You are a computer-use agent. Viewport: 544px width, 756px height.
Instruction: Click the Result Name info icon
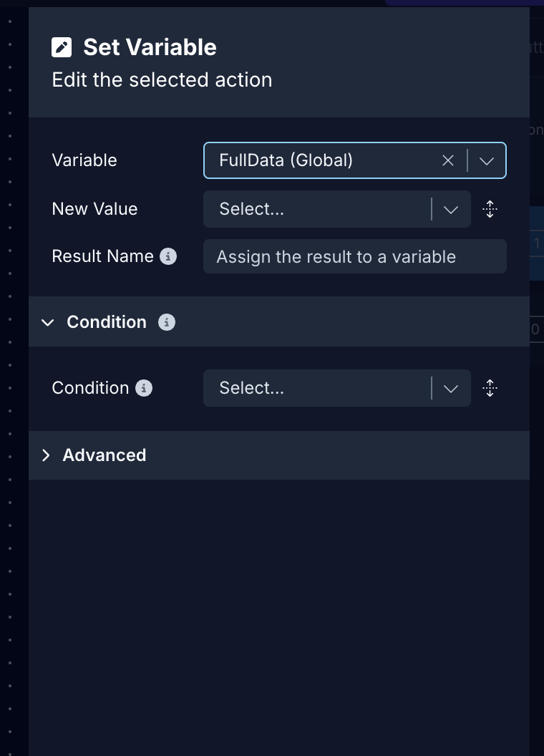(x=168, y=256)
